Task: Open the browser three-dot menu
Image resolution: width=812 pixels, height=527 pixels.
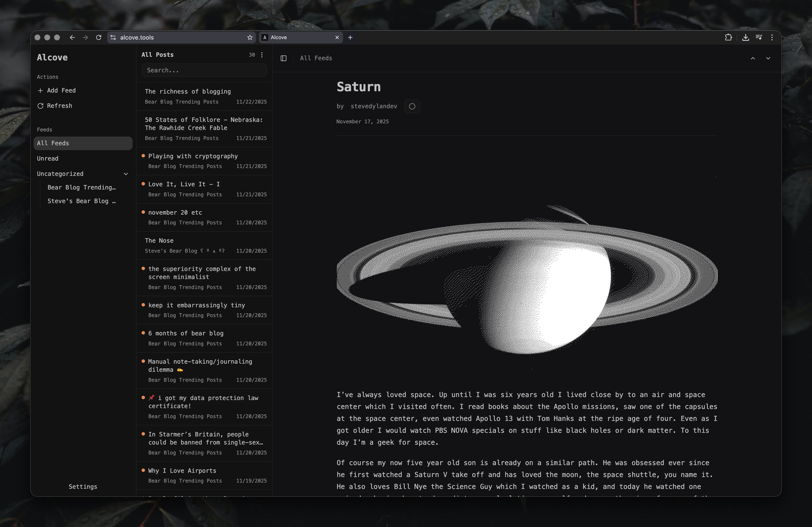Action: tap(772, 38)
